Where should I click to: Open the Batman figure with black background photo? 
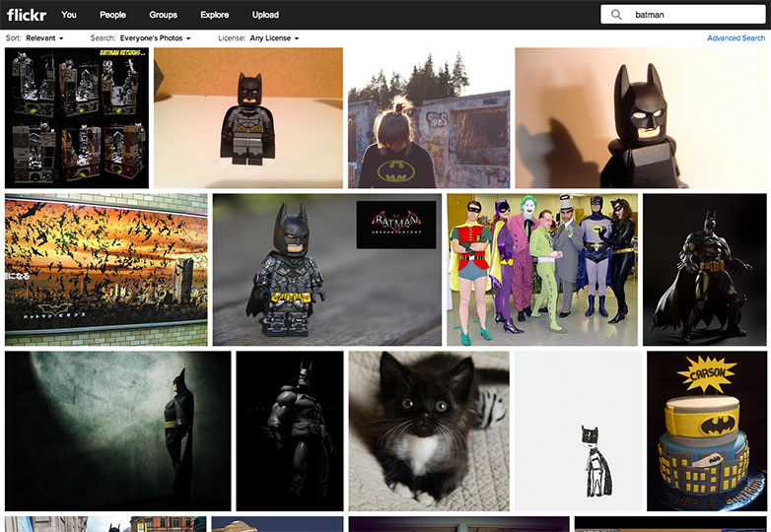[x=705, y=270]
